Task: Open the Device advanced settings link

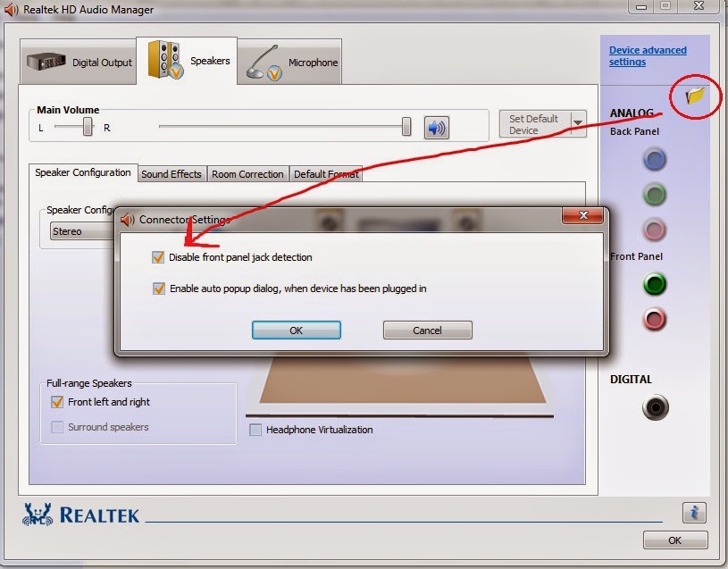Action: [648, 56]
